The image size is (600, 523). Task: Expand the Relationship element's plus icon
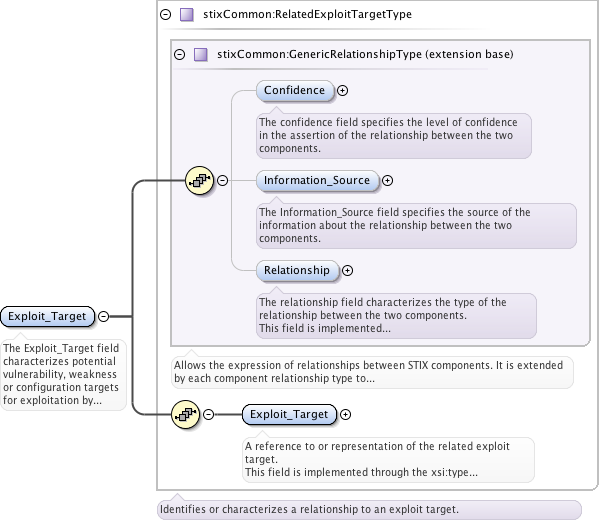[348, 270]
